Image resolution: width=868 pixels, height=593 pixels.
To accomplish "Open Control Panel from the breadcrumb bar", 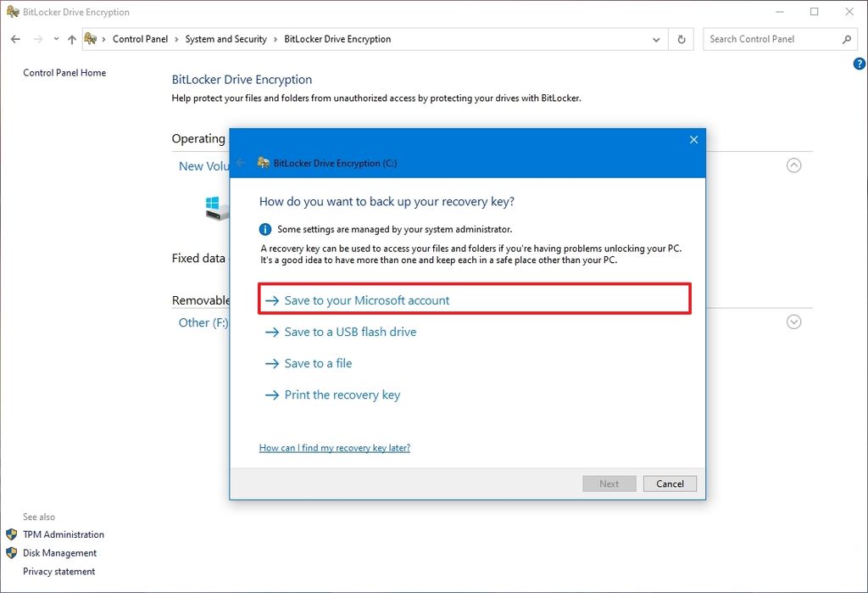I will click(x=141, y=39).
